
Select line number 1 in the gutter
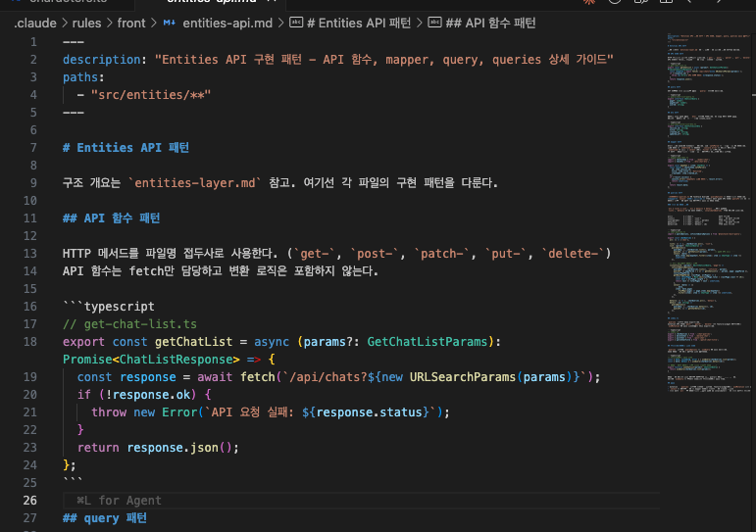[x=33, y=42]
